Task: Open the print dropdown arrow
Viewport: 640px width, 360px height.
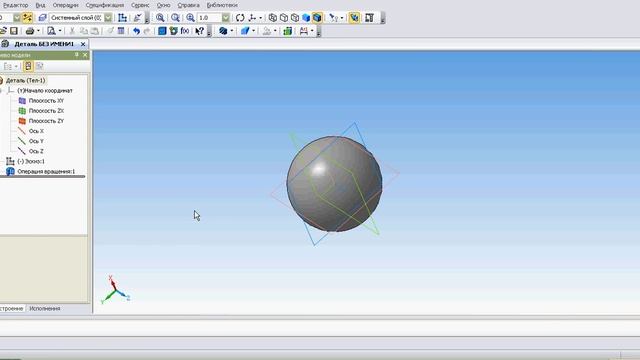Action: pos(38,31)
